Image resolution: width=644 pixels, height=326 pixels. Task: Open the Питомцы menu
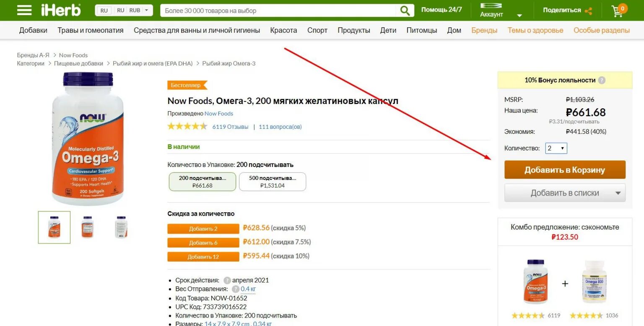422,30
